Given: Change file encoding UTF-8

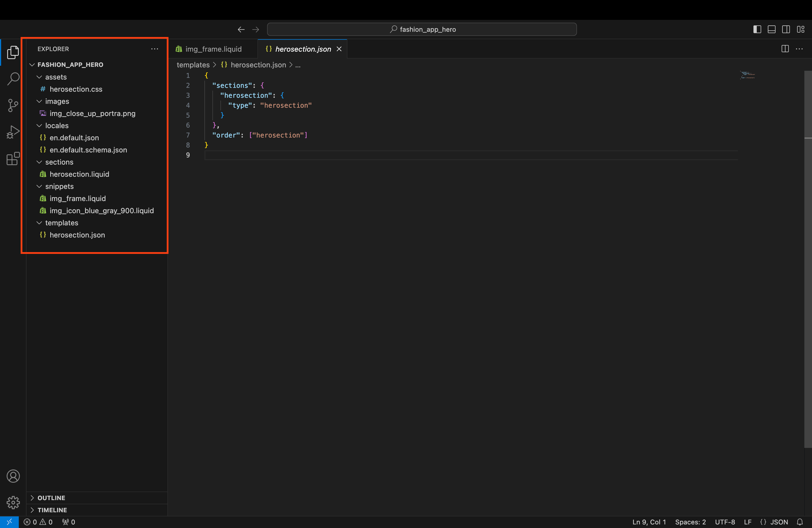Looking at the screenshot, I should click(x=725, y=522).
